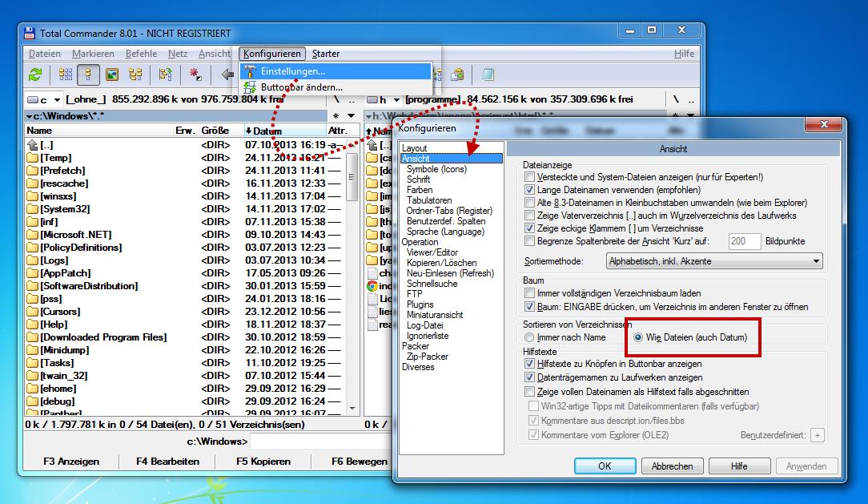Open the Sortiermethode dropdown
The image size is (868, 504).
coord(714,261)
